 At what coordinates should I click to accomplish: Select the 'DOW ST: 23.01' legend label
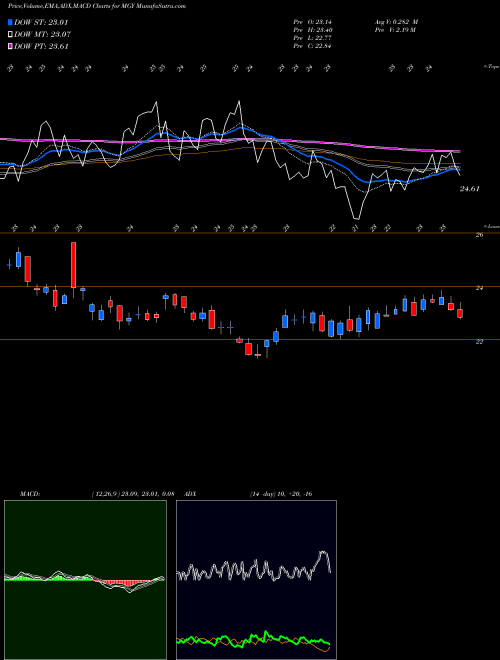click(41, 22)
